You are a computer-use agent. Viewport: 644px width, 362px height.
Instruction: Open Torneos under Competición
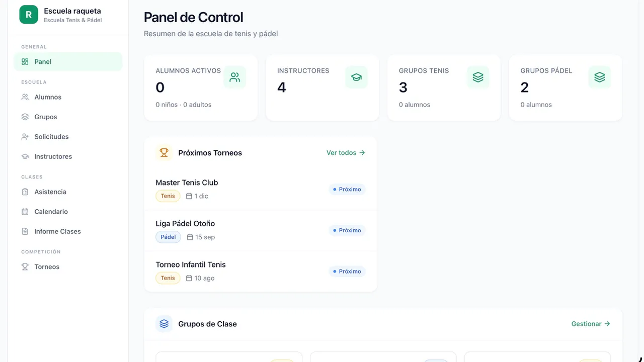pyautogui.click(x=68, y=267)
